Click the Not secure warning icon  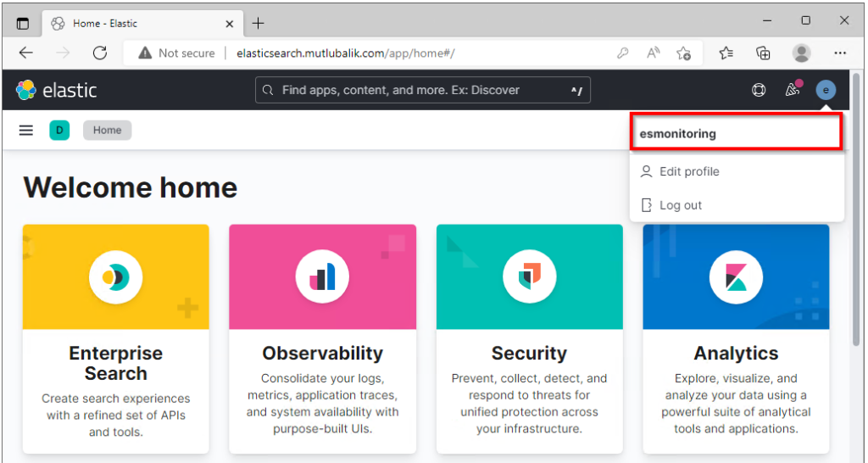click(145, 53)
